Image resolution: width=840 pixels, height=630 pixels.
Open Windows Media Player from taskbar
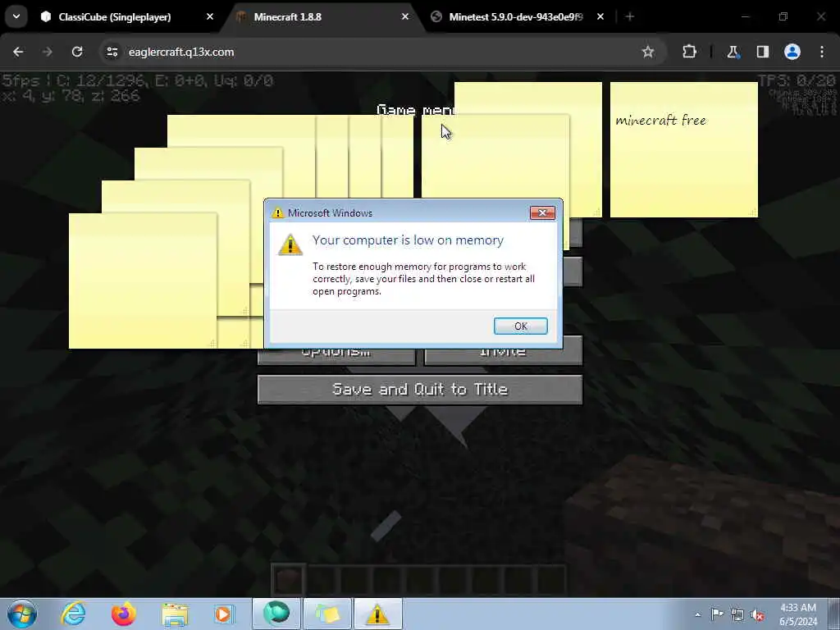coord(223,614)
